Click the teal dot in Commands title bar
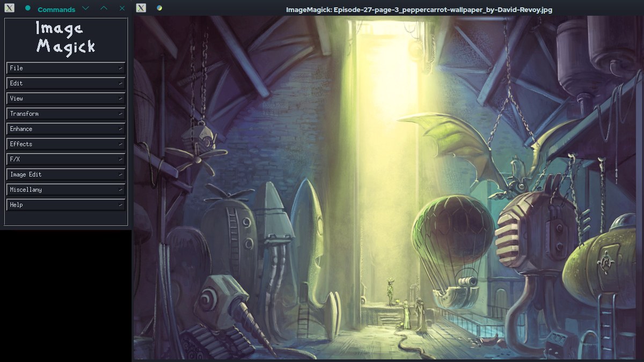 point(28,9)
